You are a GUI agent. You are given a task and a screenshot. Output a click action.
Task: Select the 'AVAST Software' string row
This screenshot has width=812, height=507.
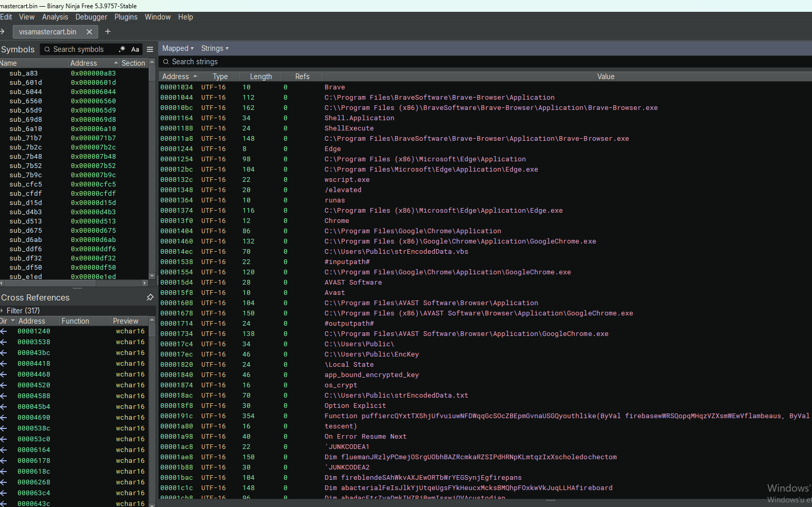[x=485, y=283]
